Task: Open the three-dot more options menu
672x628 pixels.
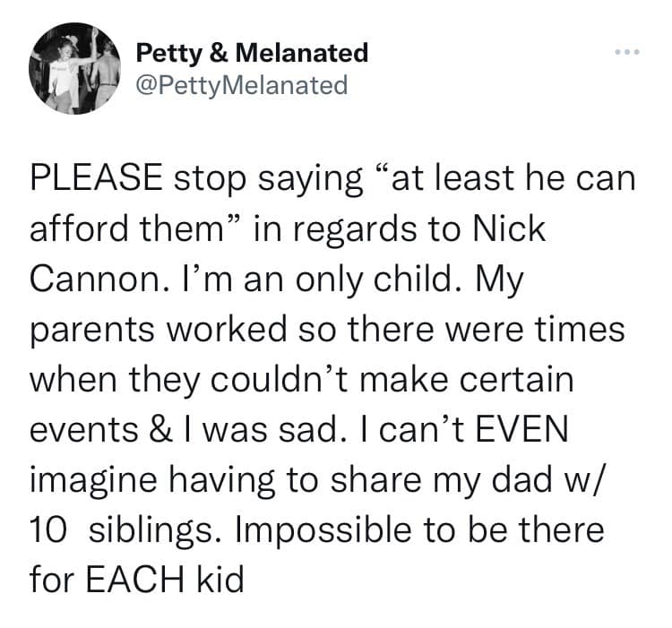Action: point(627,52)
